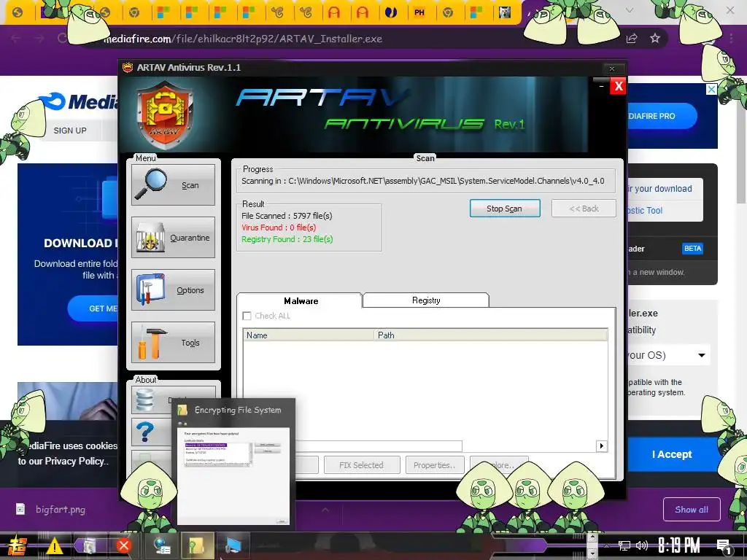747x560 pixels.
Task: Close ARTAV using the red X button
Action: [618, 86]
